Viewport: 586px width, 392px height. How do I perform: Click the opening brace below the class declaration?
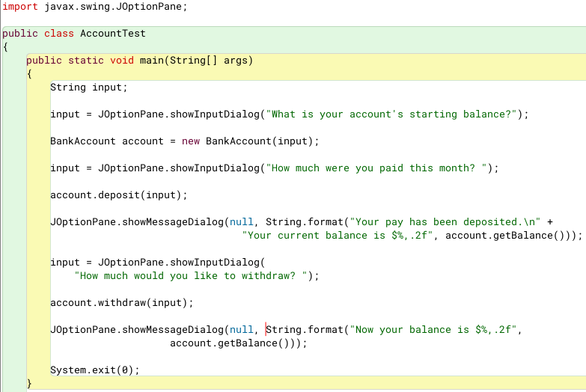pos(5,47)
